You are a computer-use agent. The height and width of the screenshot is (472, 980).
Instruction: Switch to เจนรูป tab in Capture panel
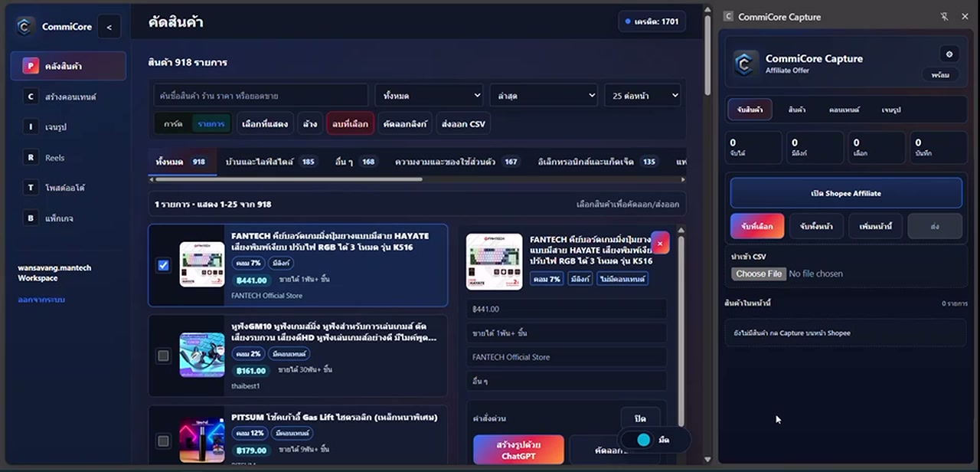coord(890,110)
